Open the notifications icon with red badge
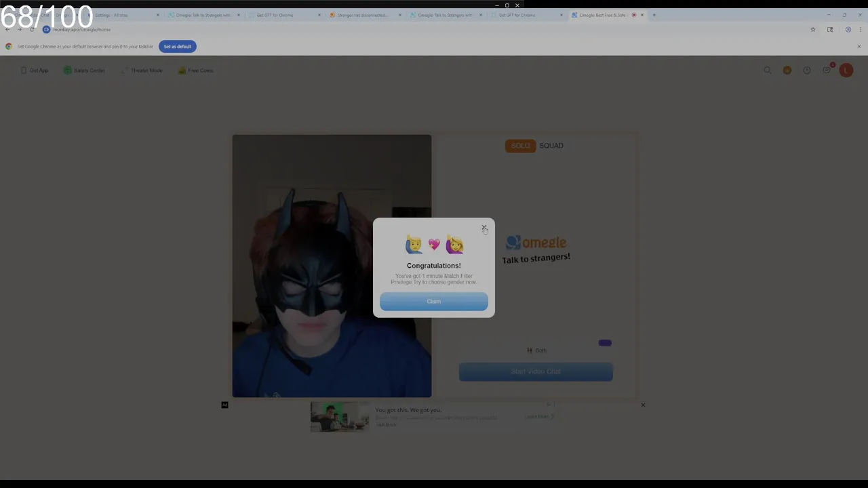 (x=827, y=70)
